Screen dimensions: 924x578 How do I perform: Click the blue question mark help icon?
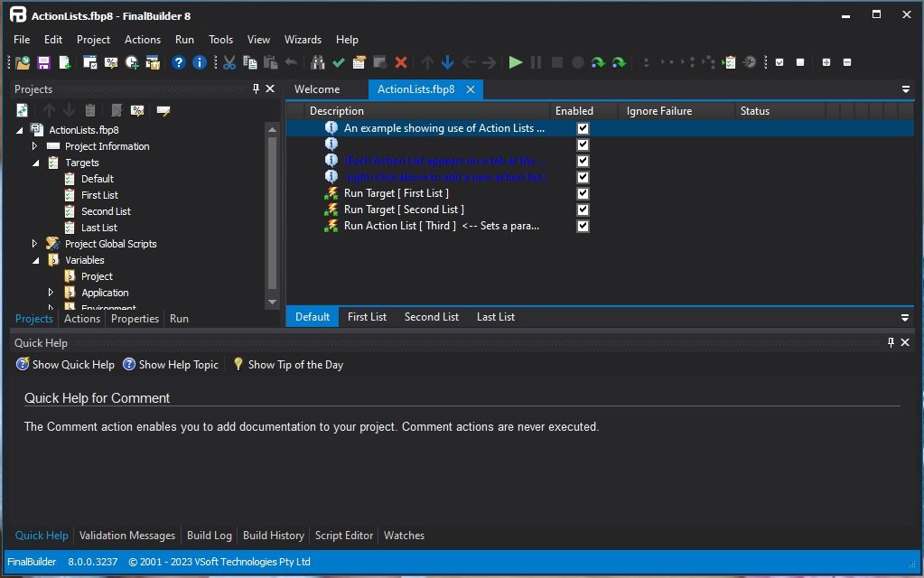point(179,62)
